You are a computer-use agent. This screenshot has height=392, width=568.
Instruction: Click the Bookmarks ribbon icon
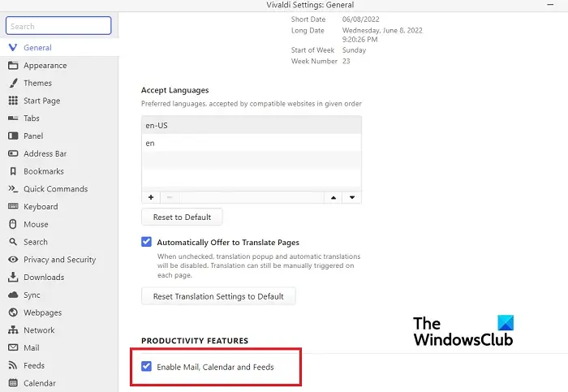13,171
